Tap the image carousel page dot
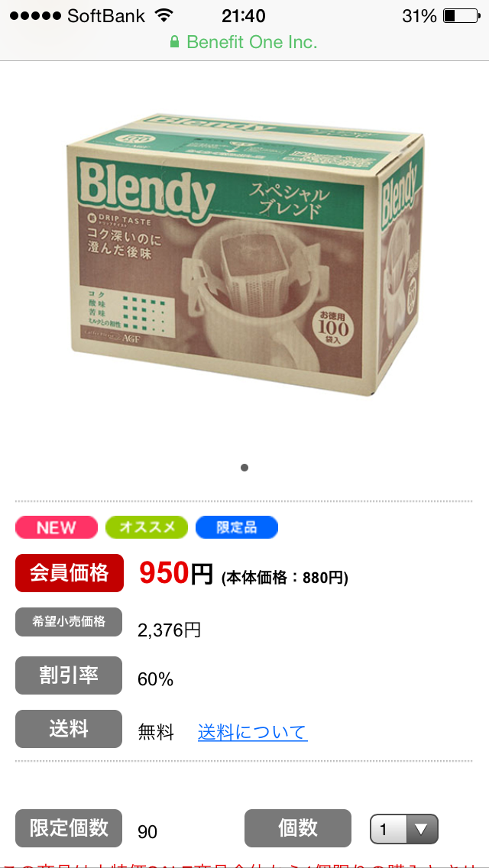Viewport: 489px width, 868px height. 244,468
